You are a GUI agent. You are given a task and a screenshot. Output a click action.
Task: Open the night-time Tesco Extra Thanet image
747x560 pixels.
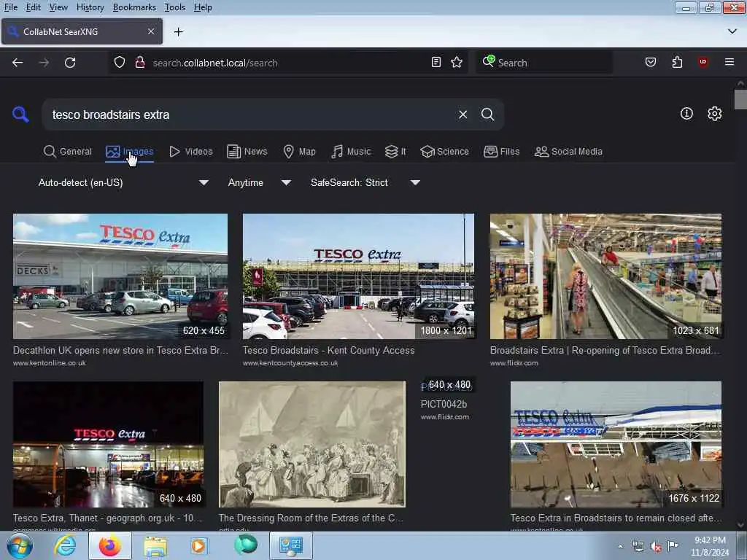click(x=108, y=444)
